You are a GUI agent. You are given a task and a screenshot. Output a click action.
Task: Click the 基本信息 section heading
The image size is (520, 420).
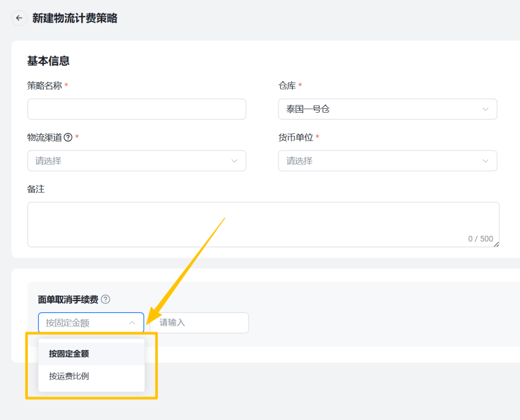pos(48,61)
